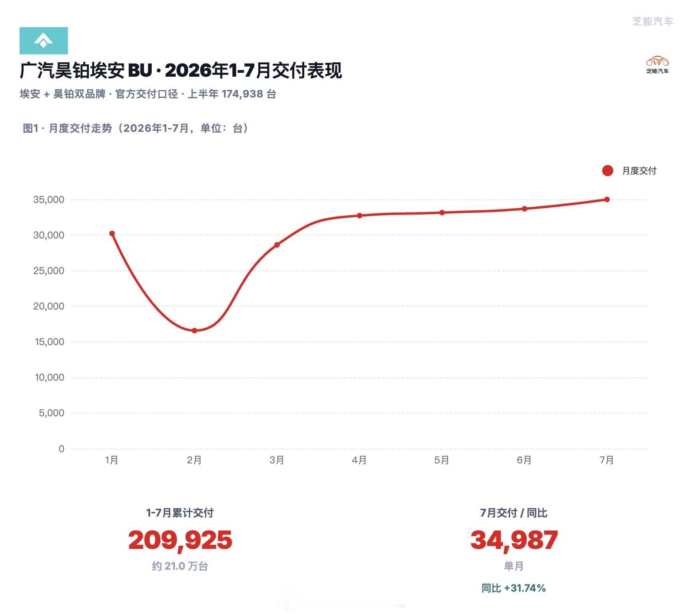The image size is (682, 616).
Task: Click the 25,000 y-axis label
Action: coord(49,271)
